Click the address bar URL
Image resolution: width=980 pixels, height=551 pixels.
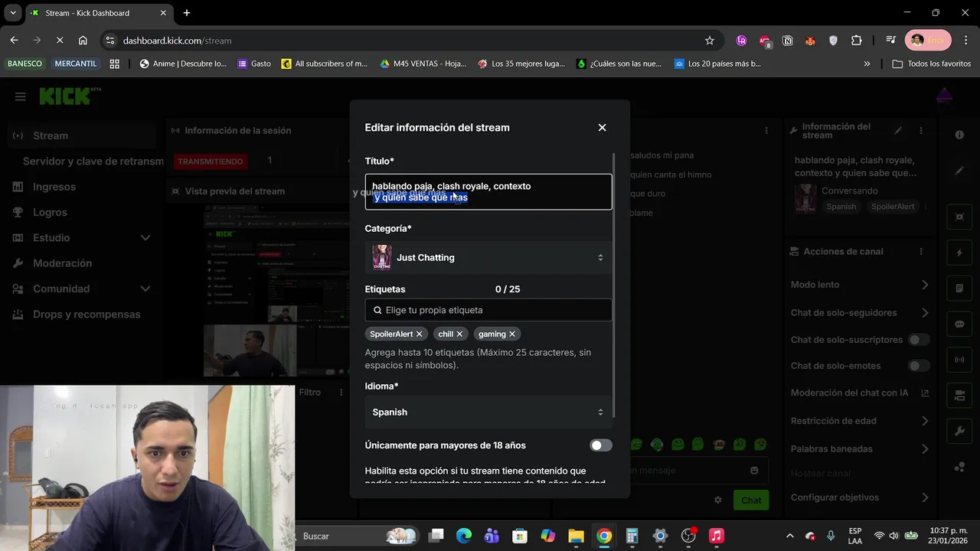coord(177,41)
